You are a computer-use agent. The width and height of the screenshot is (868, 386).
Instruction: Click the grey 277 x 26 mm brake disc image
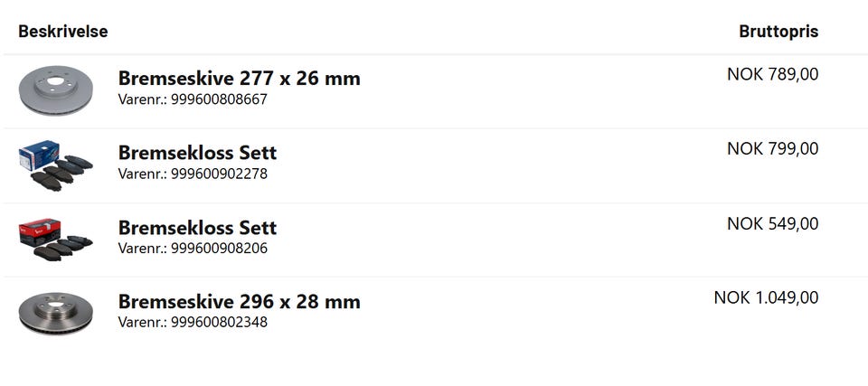[55, 90]
